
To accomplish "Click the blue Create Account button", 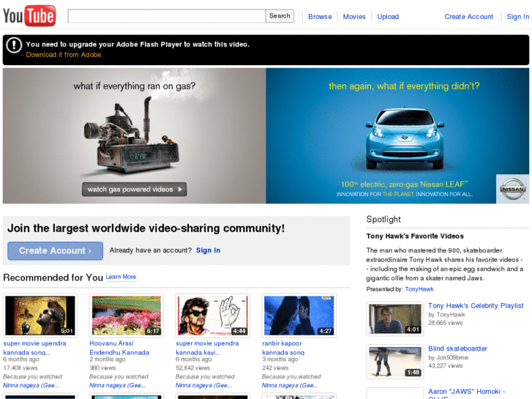I will (x=55, y=251).
